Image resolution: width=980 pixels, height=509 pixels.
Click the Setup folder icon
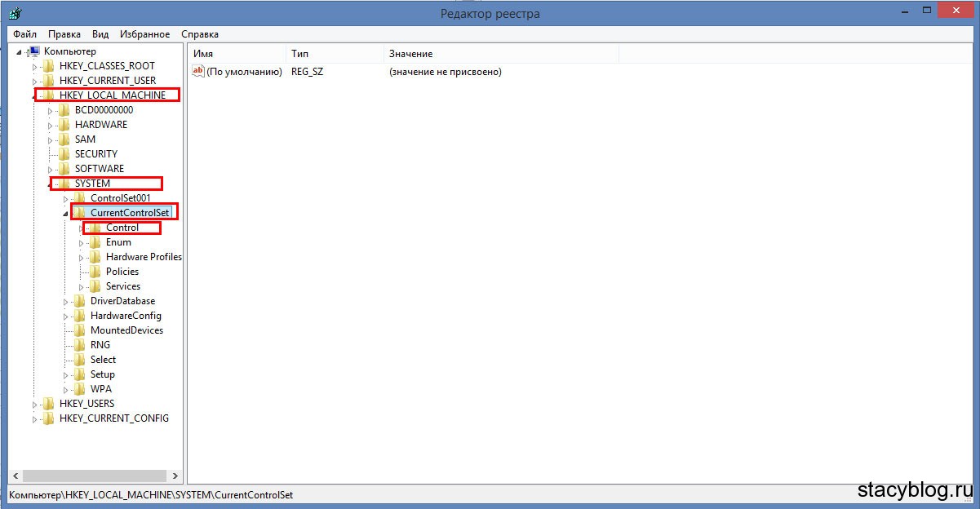pyautogui.click(x=80, y=374)
